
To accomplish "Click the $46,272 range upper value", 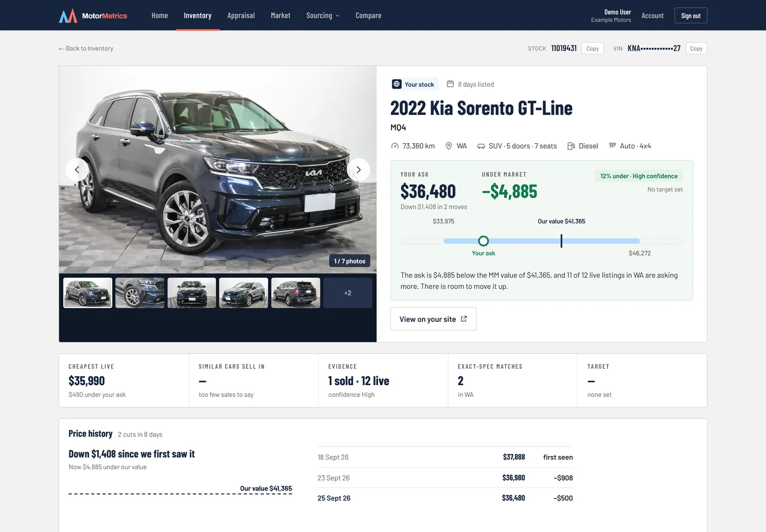I will coord(639,253).
